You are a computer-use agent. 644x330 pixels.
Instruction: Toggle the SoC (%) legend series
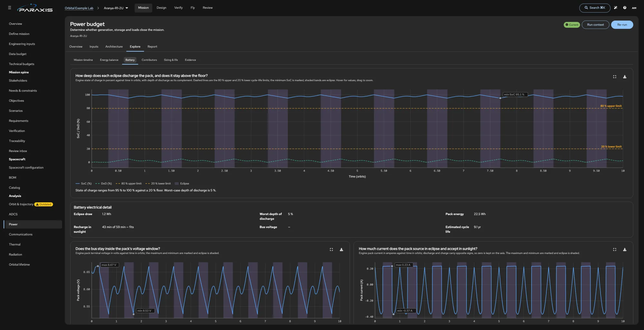point(84,184)
